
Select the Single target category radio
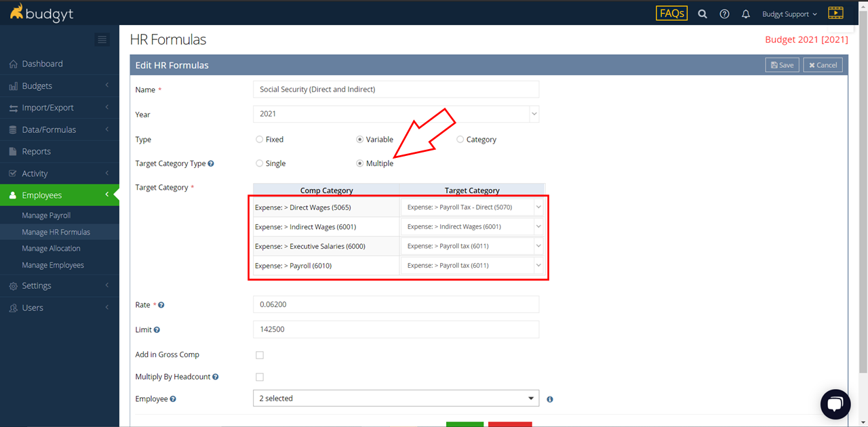[259, 163]
